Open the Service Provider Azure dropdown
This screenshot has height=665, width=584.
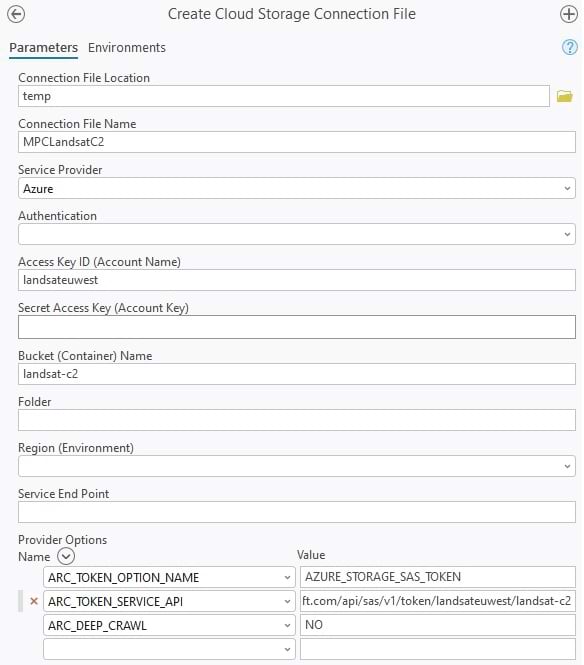(296, 188)
